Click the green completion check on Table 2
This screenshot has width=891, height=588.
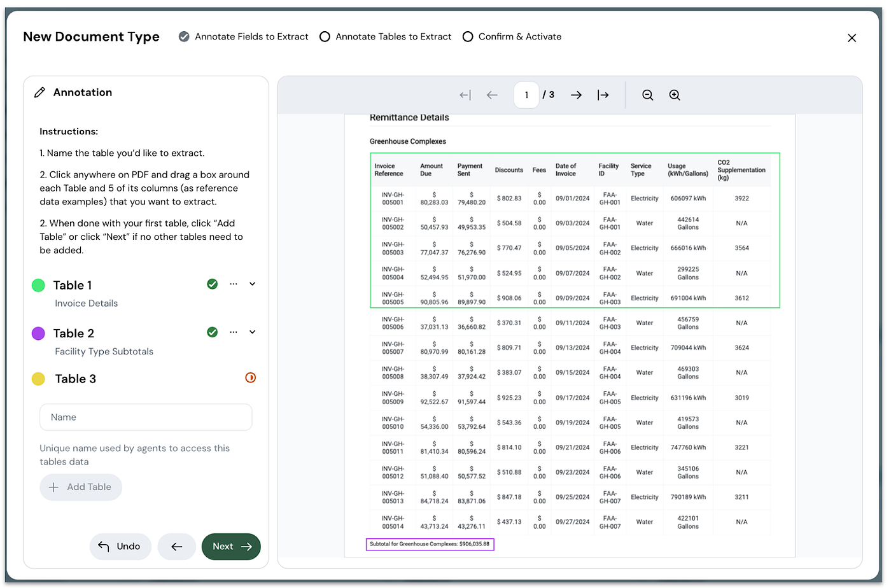[212, 332]
